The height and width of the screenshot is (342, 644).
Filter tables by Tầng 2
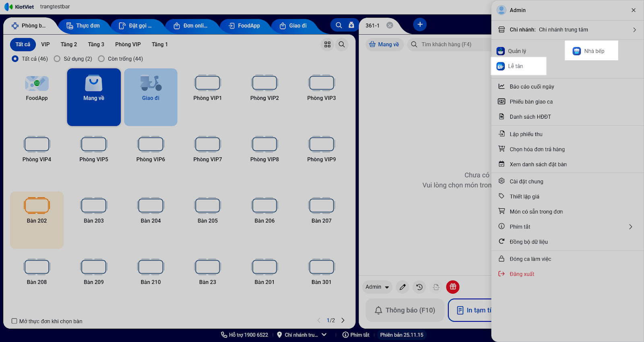[x=69, y=44]
